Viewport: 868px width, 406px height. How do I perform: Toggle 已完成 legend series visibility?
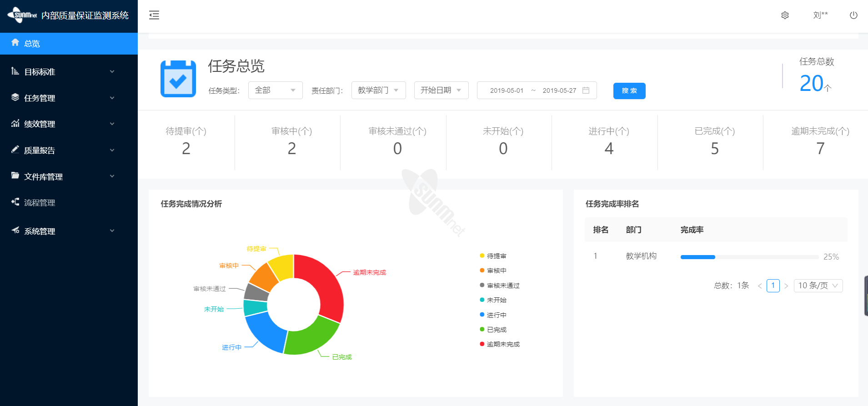pyautogui.click(x=493, y=330)
